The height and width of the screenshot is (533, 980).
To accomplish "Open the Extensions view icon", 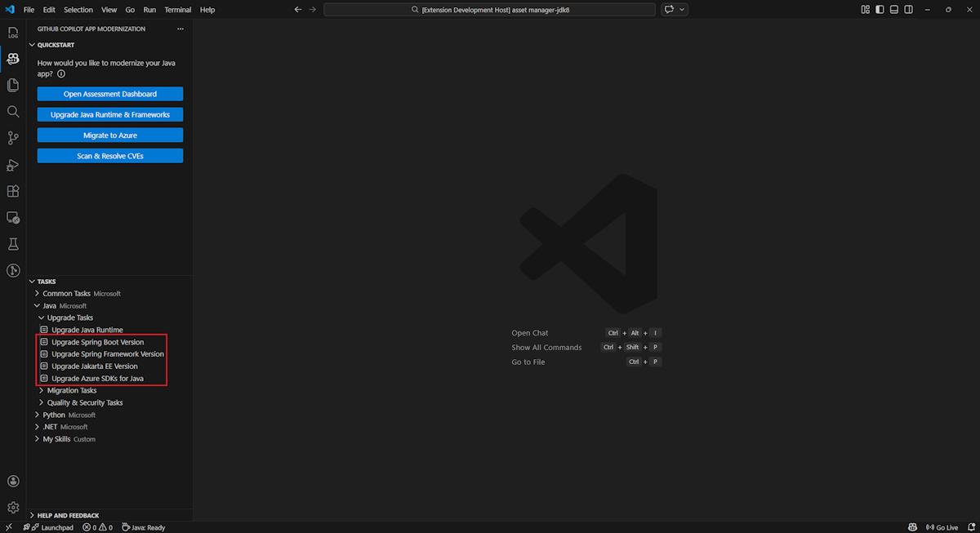I will tap(12, 191).
